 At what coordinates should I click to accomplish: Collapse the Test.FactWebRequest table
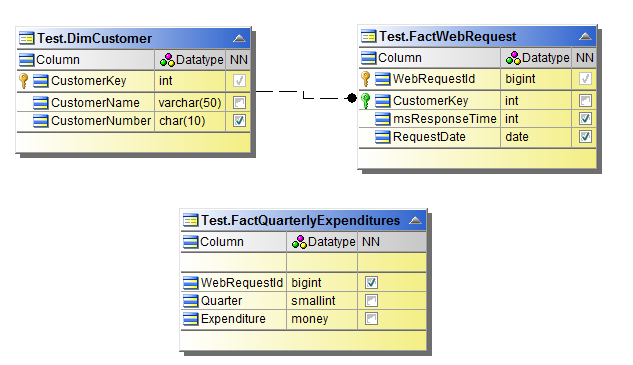[x=585, y=37]
